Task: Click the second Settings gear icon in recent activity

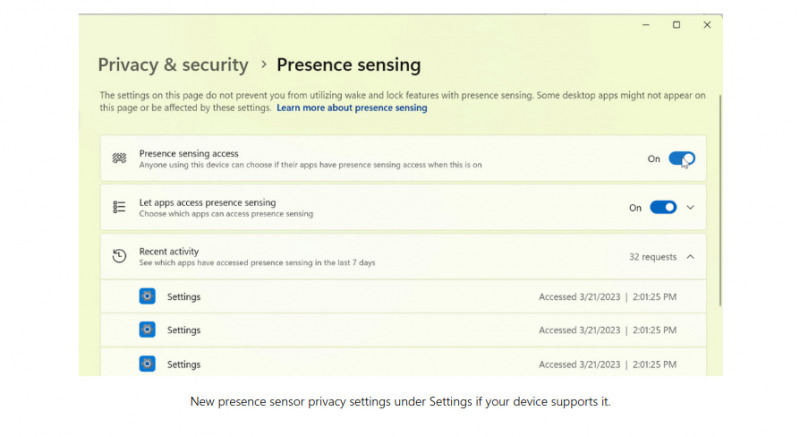Action: tap(147, 329)
